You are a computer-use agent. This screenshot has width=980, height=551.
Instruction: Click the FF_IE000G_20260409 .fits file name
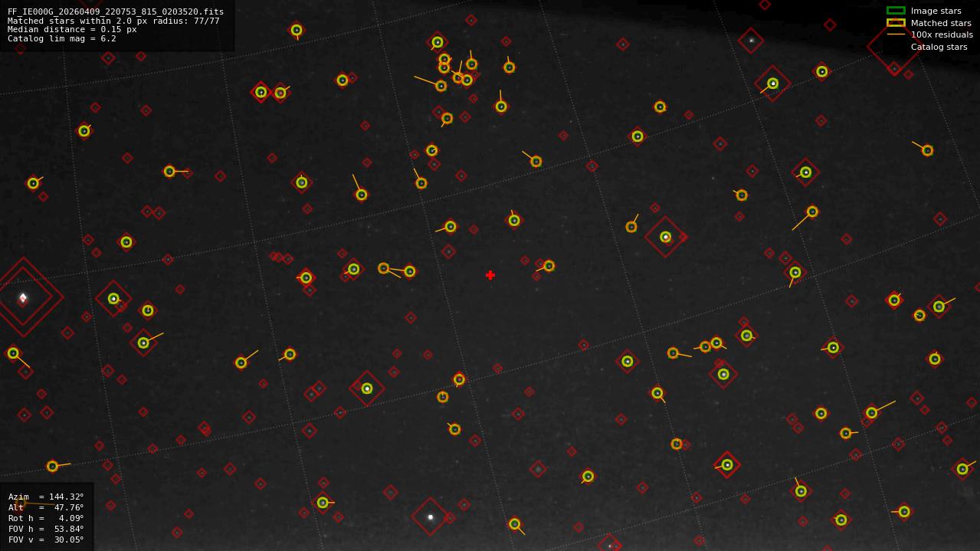coord(116,11)
